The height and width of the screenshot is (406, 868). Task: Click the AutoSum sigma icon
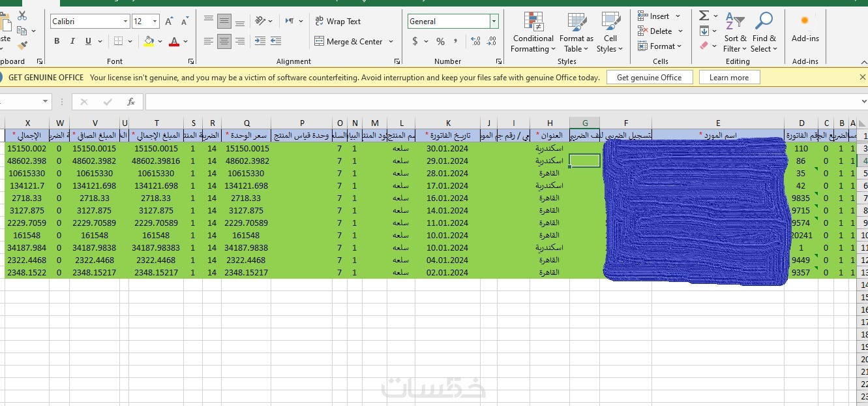[704, 16]
